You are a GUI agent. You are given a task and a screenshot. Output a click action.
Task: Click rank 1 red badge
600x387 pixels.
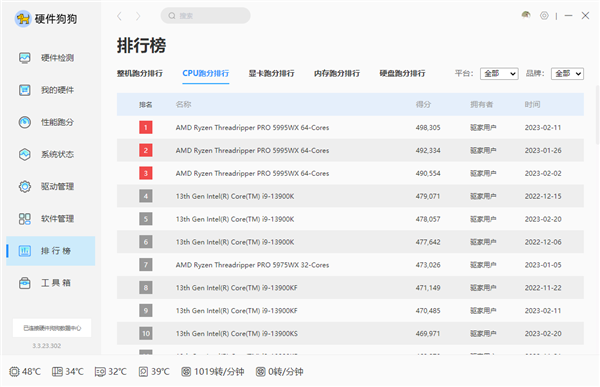pos(146,127)
